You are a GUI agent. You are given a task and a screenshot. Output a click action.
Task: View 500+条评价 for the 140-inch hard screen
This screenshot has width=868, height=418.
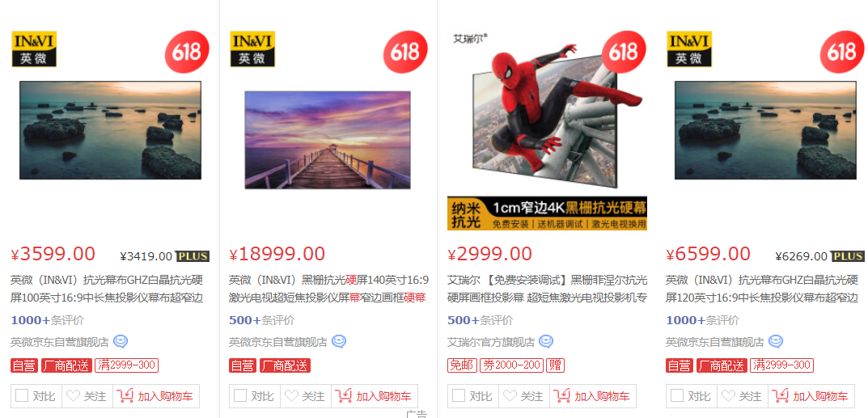coord(262,320)
